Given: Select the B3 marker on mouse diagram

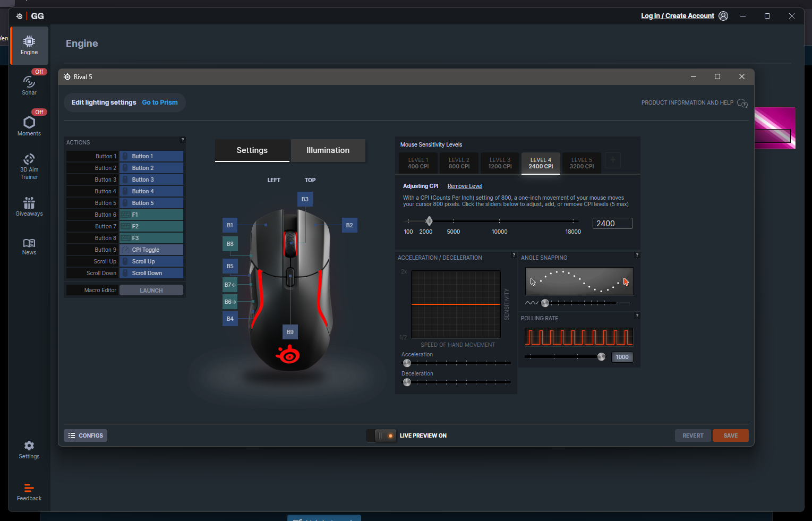Looking at the screenshot, I should [305, 199].
